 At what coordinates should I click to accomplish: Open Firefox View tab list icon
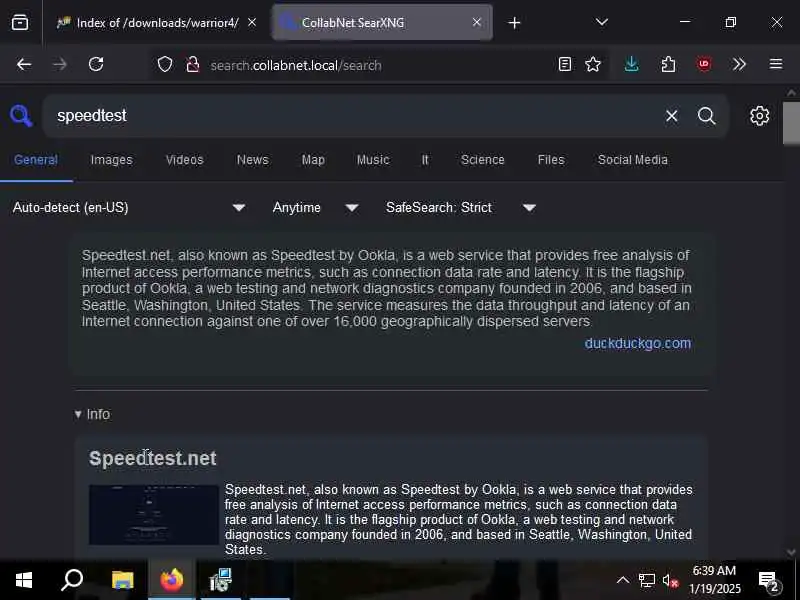(20, 22)
